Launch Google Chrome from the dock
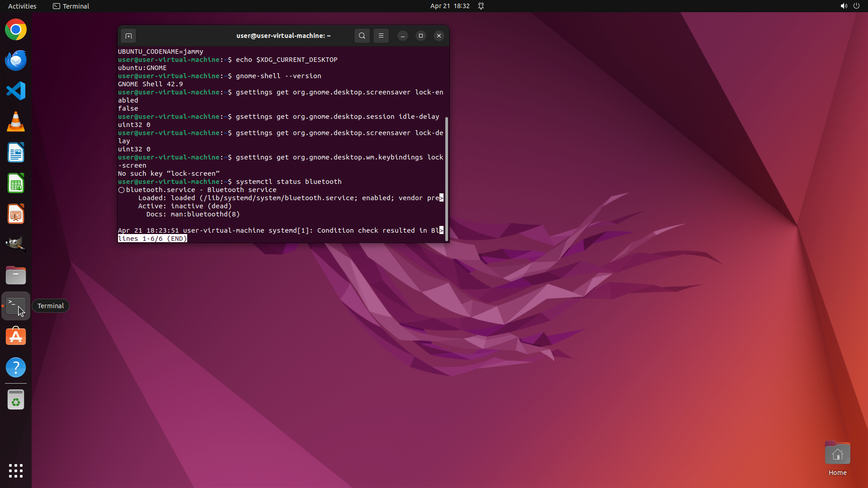This screenshot has width=868, height=488. (x=16, y=30)
